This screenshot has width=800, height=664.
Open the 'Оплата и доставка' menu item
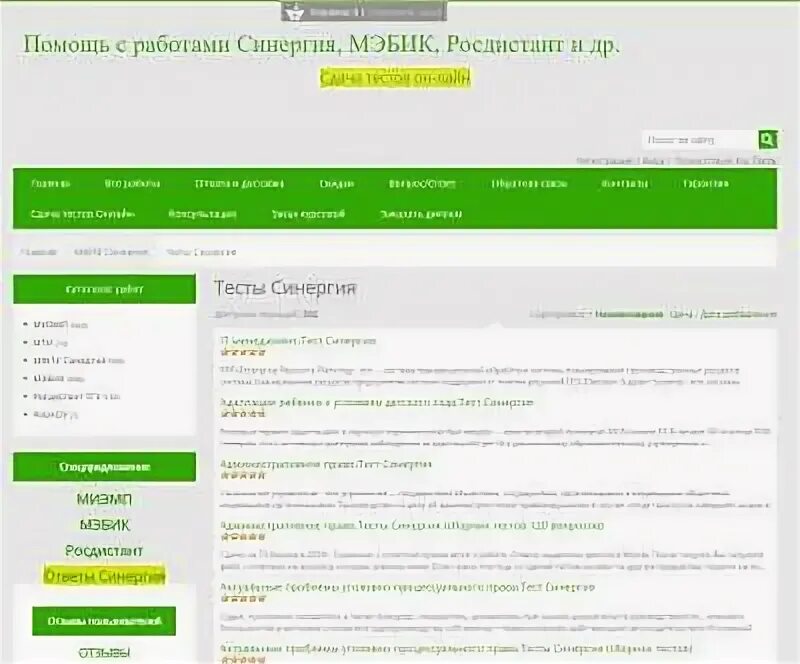point(239,184)
